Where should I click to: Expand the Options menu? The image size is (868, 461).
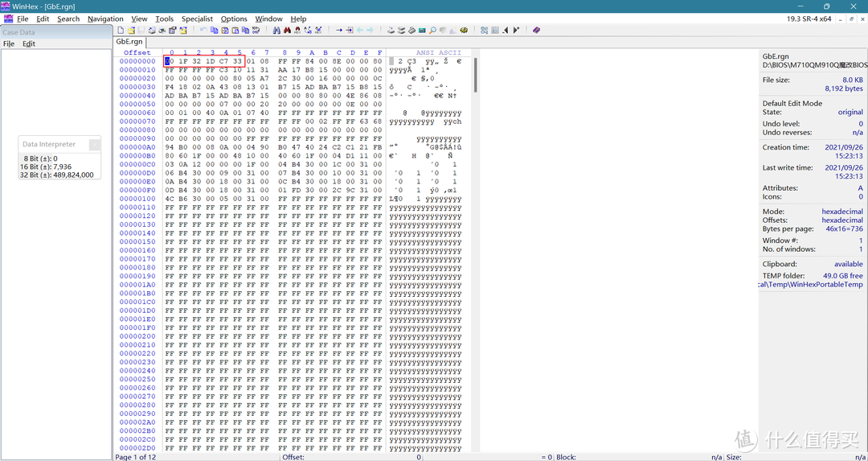pyautogui.click(x=234, y=19)
